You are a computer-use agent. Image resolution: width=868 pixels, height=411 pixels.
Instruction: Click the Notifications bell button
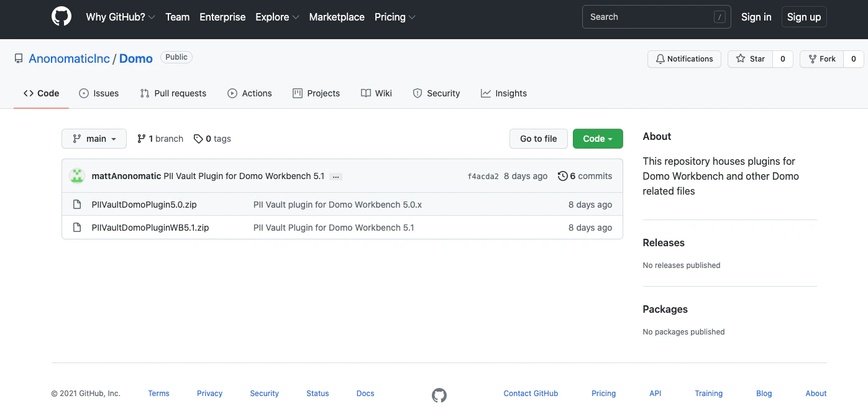coord(684,59)
